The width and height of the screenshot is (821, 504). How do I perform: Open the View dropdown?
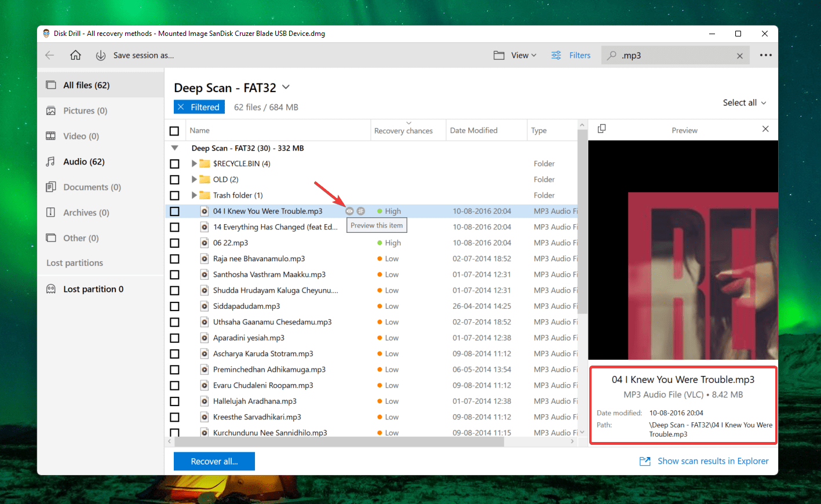[x=515, y=55]
